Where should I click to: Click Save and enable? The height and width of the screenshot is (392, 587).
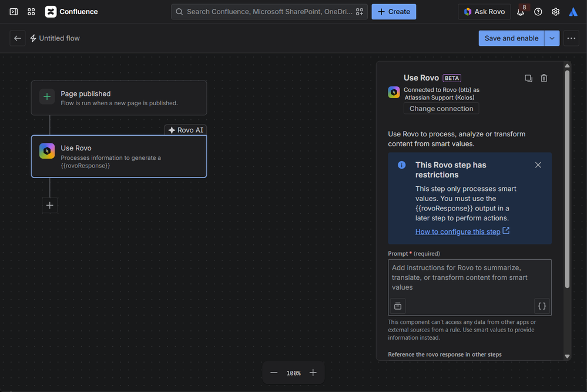tap(511, 38)
